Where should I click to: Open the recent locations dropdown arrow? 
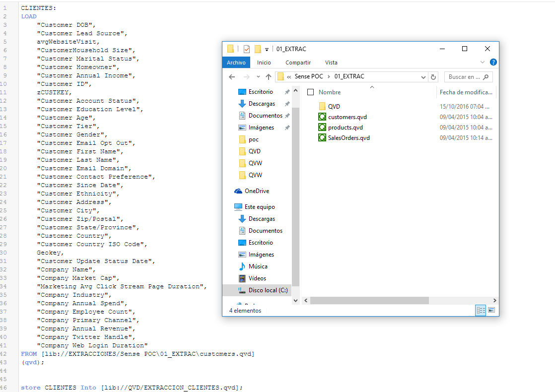[x=258, y=77]
